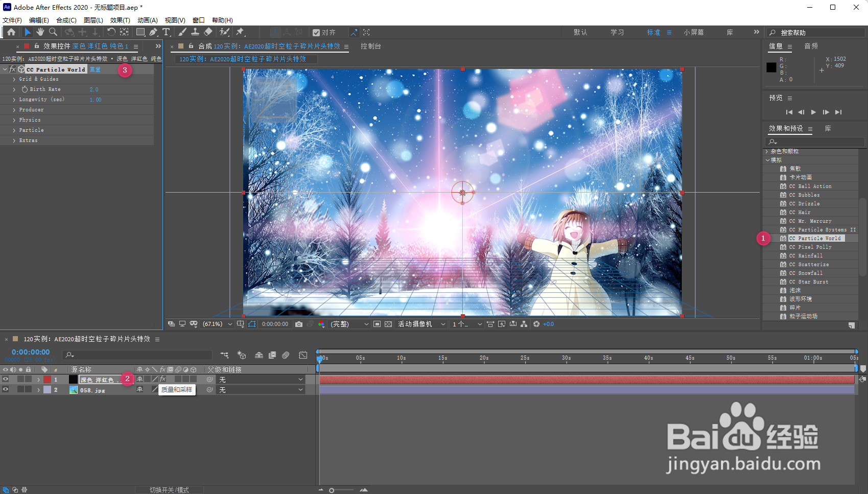Expand layer 1 properties in timeline
Screen dimensions: 868x494
point(38,380)
